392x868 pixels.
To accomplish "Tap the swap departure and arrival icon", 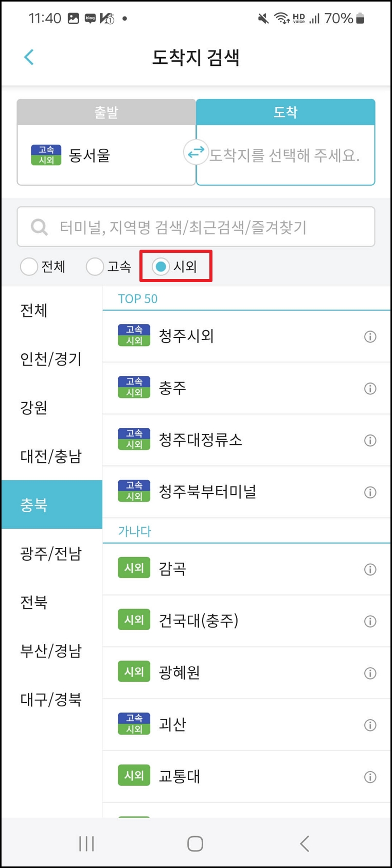I will coord(196,152).
